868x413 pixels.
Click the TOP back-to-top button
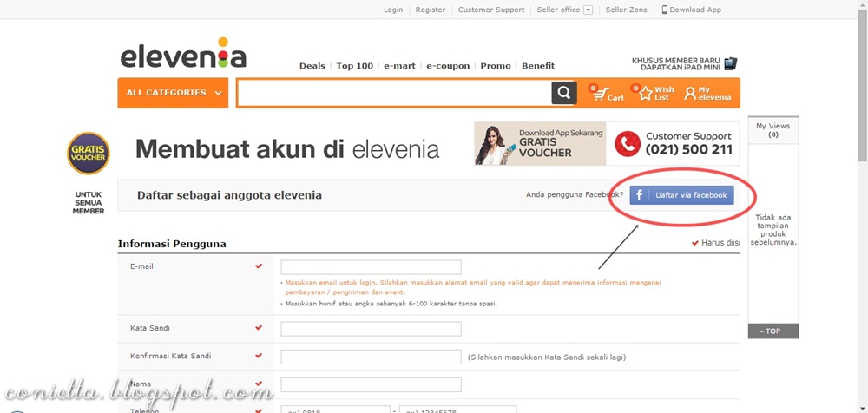click(x=773, y=331)
